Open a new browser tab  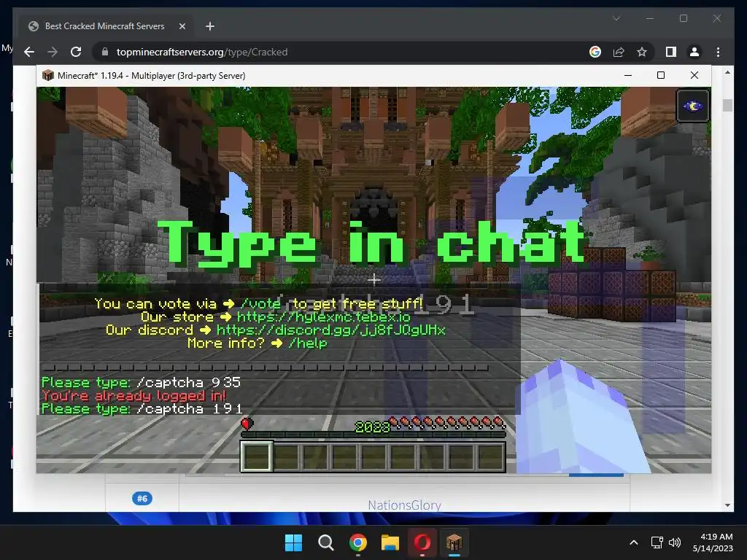pyautogui.click(x=209, y=26)
